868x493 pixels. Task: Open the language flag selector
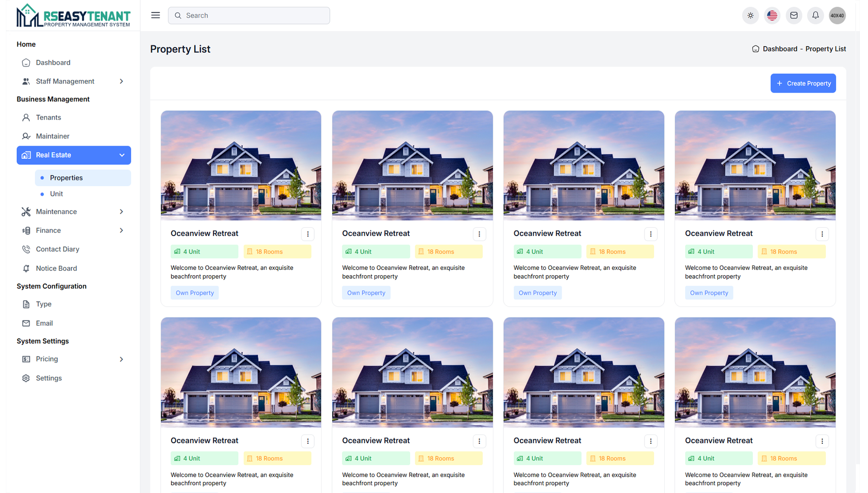pos(772,16)
